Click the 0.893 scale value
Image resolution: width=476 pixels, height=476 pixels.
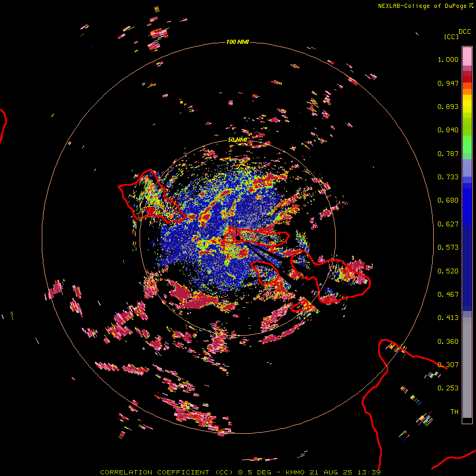click(448, 106)
